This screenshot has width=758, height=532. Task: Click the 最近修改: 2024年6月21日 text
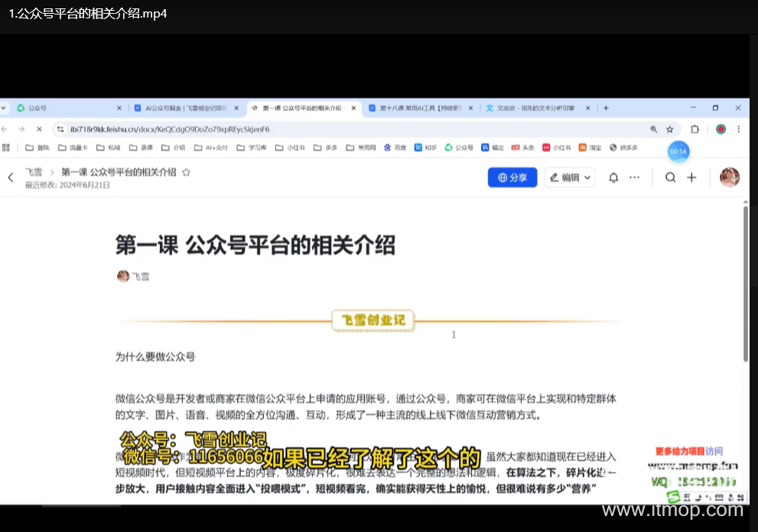click(x=67, y=185)
